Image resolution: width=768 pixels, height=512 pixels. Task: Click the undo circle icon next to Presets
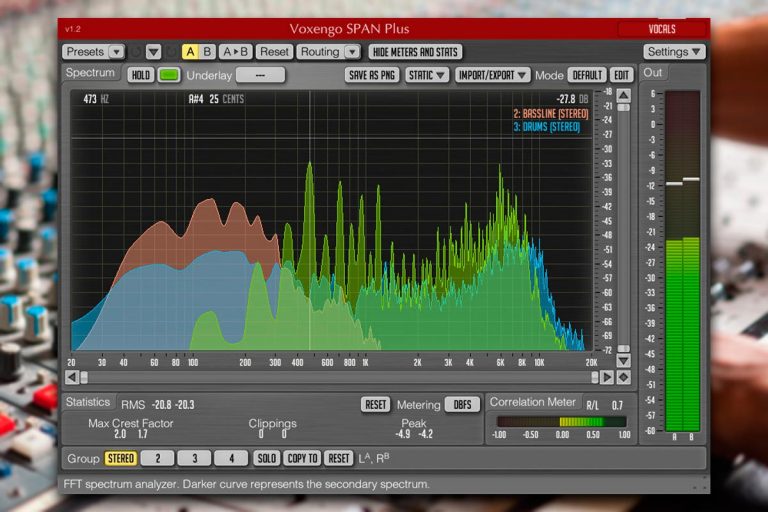tap(137, 51)
